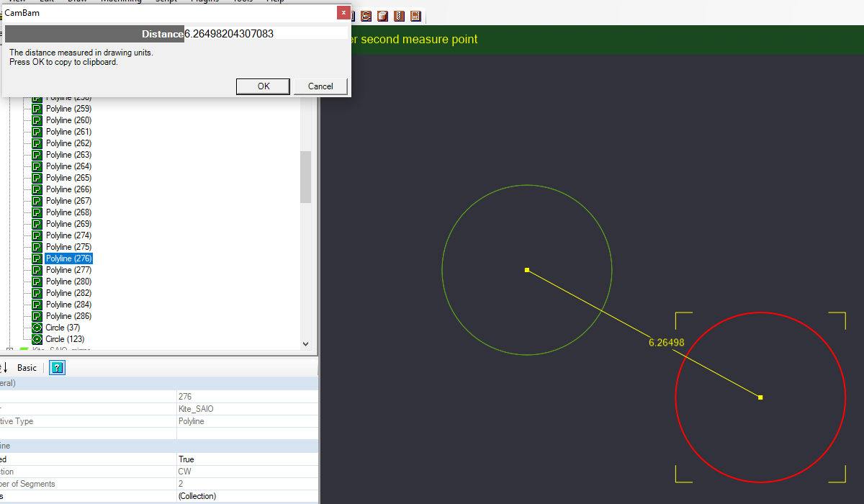This screenshot has width=864, height=504.
Task: Click icon beside Polyline (261)
Action: (37, 132)
